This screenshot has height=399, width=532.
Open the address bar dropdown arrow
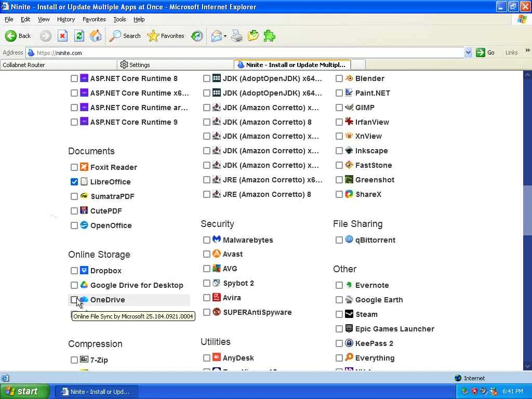(x=468, y=52)
